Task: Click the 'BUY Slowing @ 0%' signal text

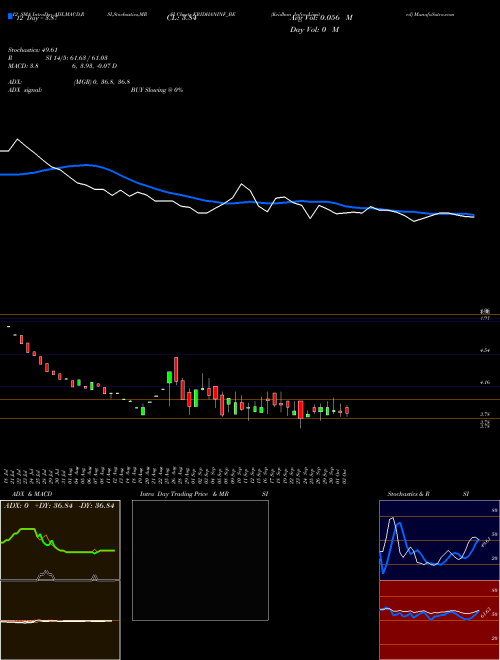Action: tap(157, 90)
